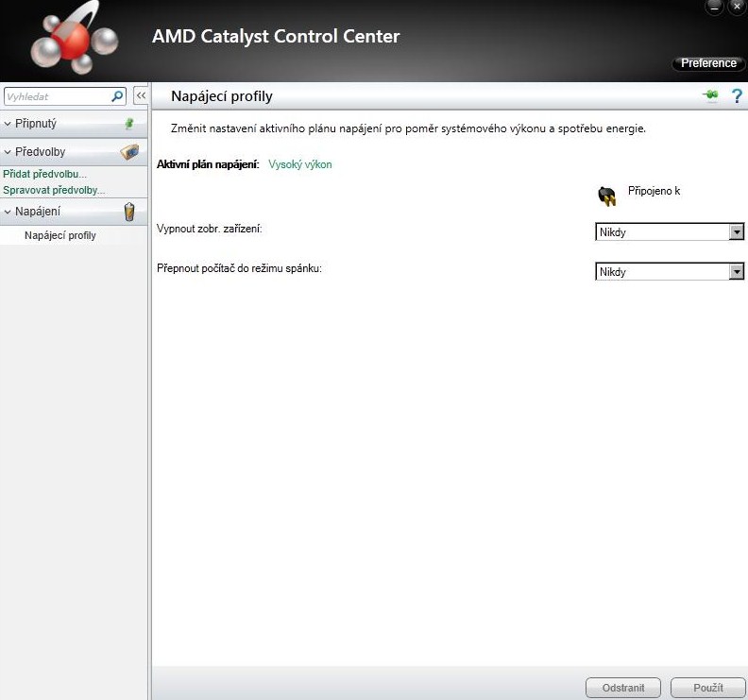Click the AMD Catalyst molecule logo
Image resolution: width=748 pixels, height=700 pixels.
(x=75, y=40)
